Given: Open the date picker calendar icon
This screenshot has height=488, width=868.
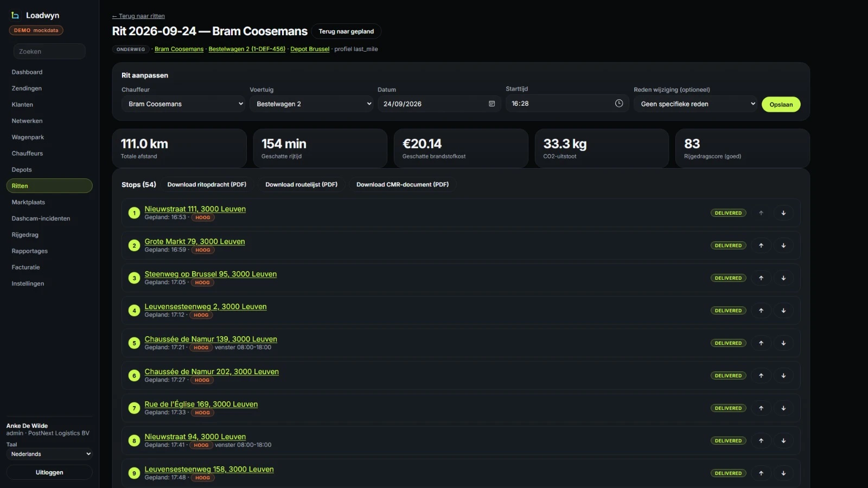Looking at the screenshot, I should click(492, 104).
